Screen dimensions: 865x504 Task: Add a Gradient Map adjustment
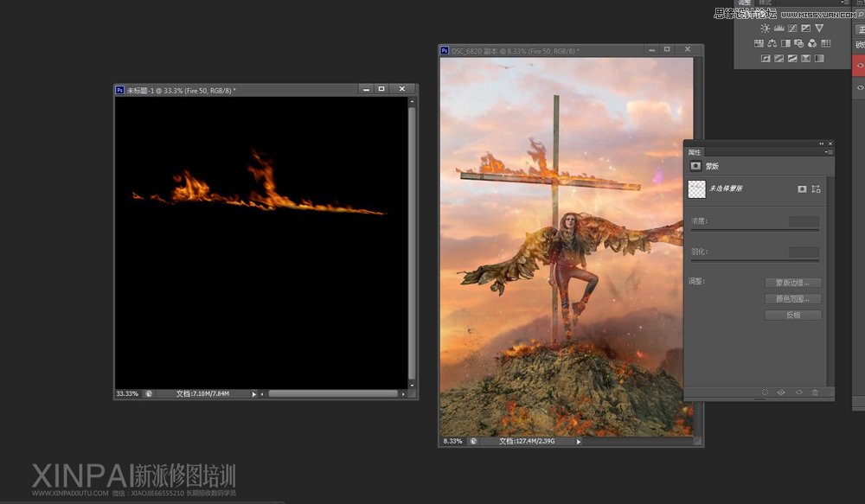click(819, 59)
